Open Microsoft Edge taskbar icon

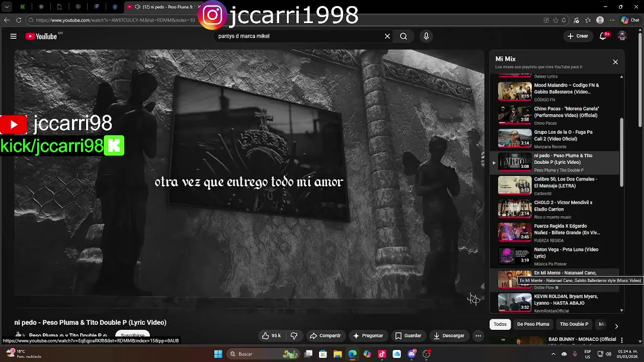352,354
